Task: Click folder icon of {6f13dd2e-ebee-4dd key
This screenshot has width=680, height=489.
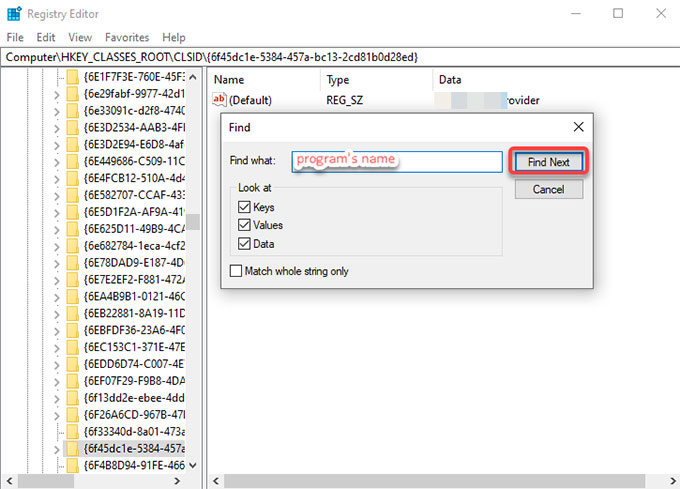Action: click(72, 398)
